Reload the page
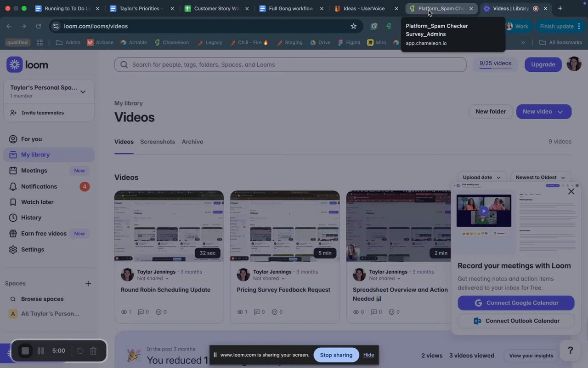This screenshot has height=368, width=588. pos(38,26)
